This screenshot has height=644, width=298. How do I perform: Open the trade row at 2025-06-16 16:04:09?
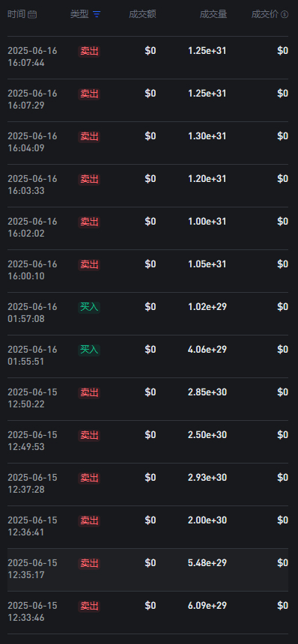tap(148, 142)
